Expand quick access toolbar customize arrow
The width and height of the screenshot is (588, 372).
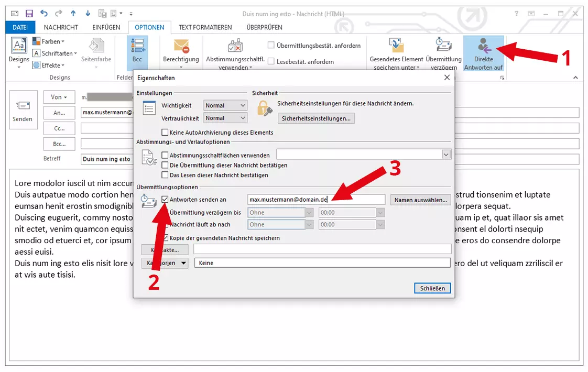pos(131,14)
